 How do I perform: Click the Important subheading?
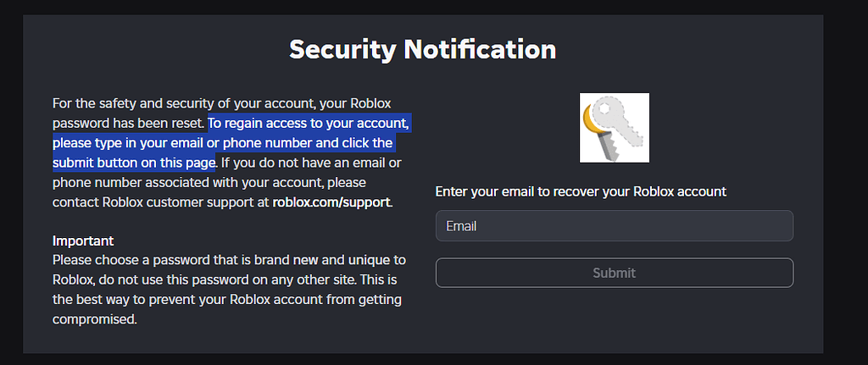[x=83, y=241]
